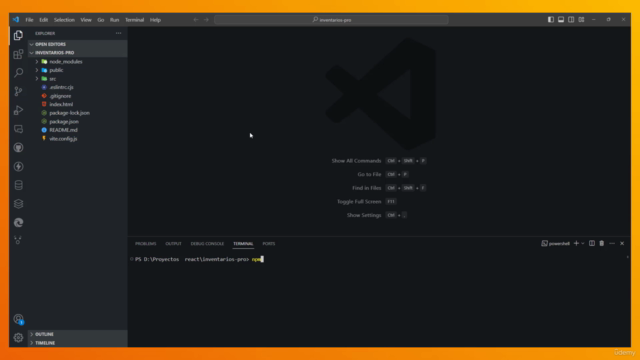This screenshot has width=640, height=360.
Task: Click the Explorer more actions ellipsis
Action: point(118,33)
